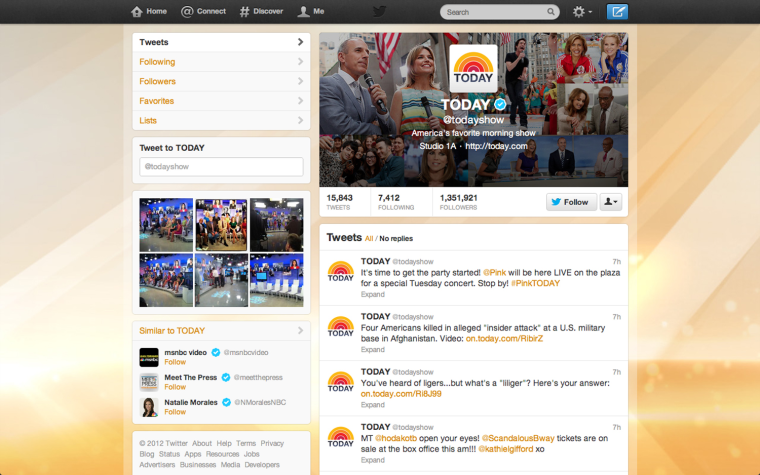Open Favorites in the sidebar
The height and width of the screenshot is (475, 760).
222,101
